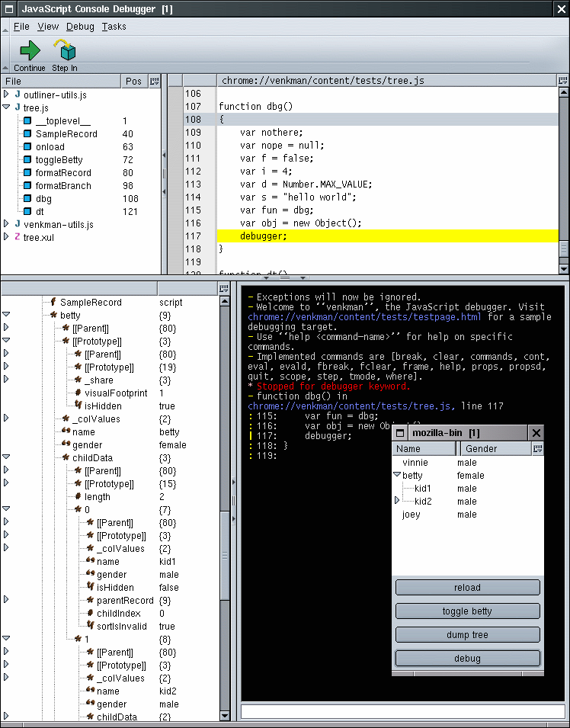The width and height of the screenshot is (570, 728).
Task: Click the reload button in mozilla-bin
Action: click(467, 587)
